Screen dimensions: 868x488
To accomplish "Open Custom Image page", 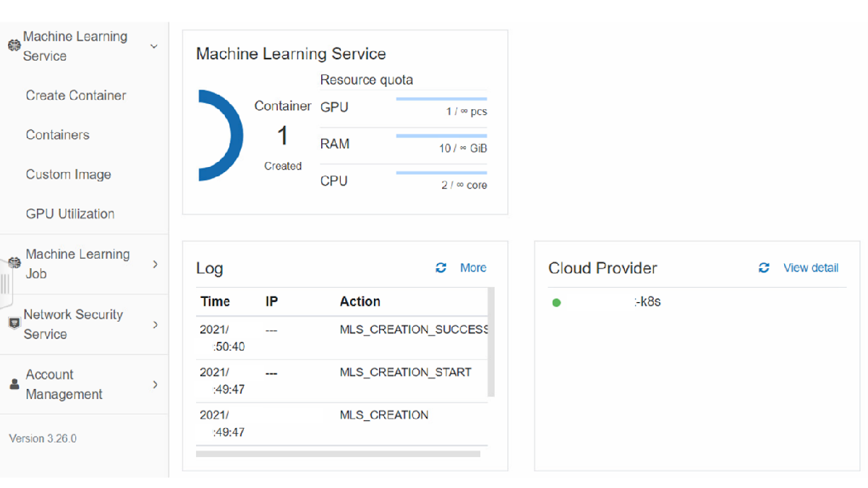I will pos(69,174).
